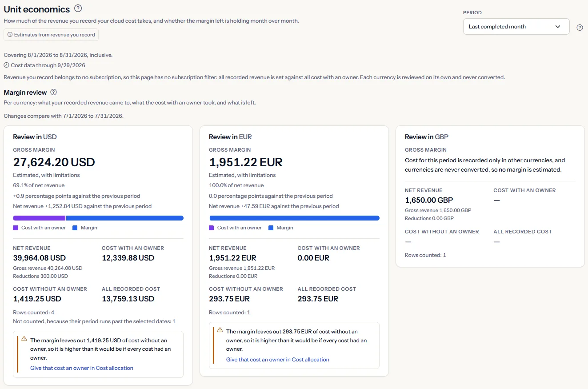Click the Gross revenue 40,264.08 USD line
The width and height of the screenshot is (588, 389).
coord(48,268)
